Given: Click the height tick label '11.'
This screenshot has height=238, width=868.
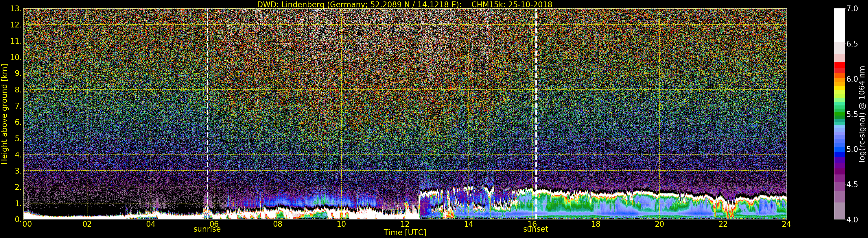Looking at the screenshot, I should coord(16,41).
